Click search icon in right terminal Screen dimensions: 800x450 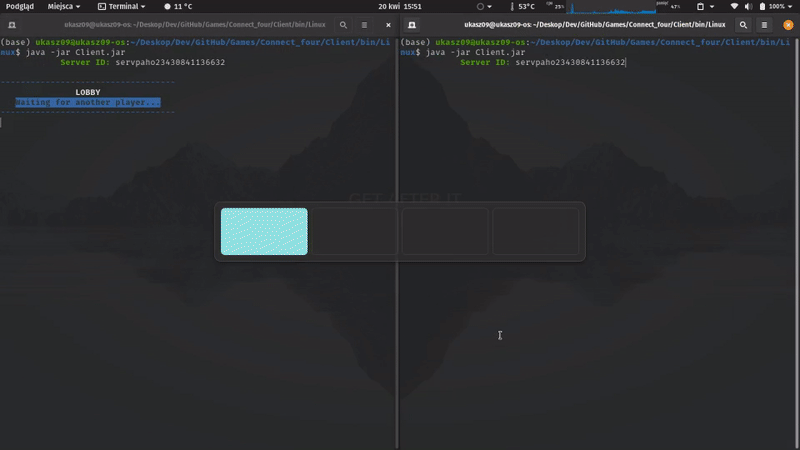coord(743,24)
